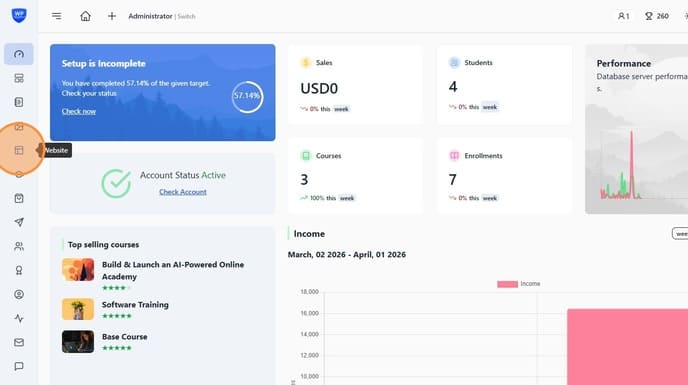This screenshot has height=385, width=688.
Task: Click the paper plane sidebar icon
Action: tap(19, 222)
